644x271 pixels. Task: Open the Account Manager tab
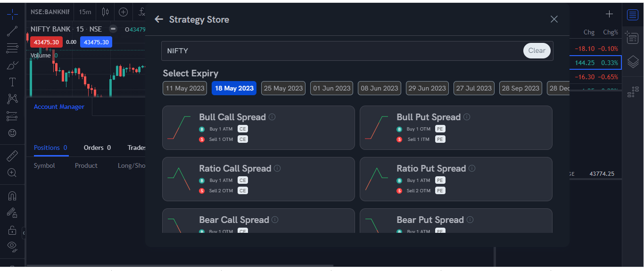click(x=59, y=107)
